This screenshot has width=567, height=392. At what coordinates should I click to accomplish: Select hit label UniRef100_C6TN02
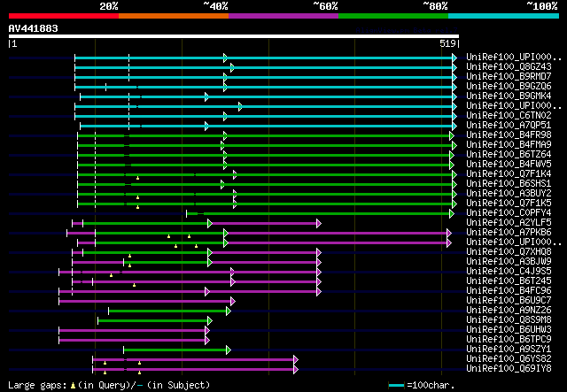tap(509, 116)
